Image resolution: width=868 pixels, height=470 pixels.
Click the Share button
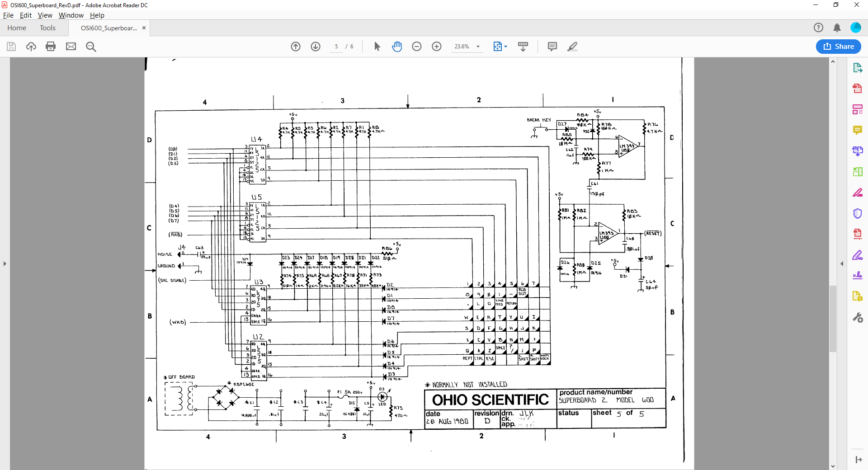pos(839,46)
